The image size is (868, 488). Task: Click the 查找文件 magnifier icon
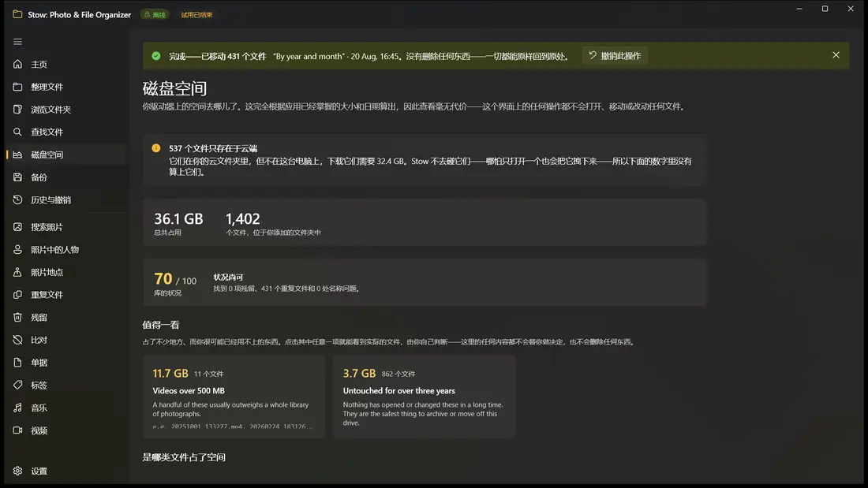17,132
